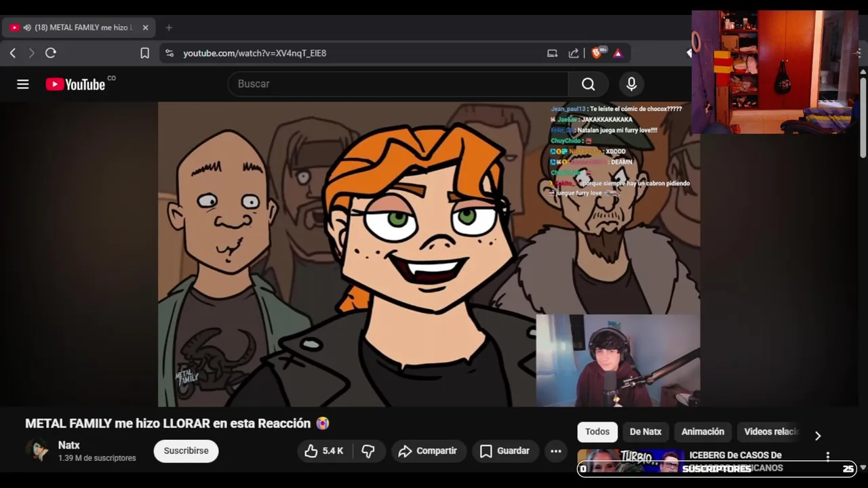Mute the audio speaker icon in the browser tab
Screen dimensions: 868x488
(x=27, y=28)
